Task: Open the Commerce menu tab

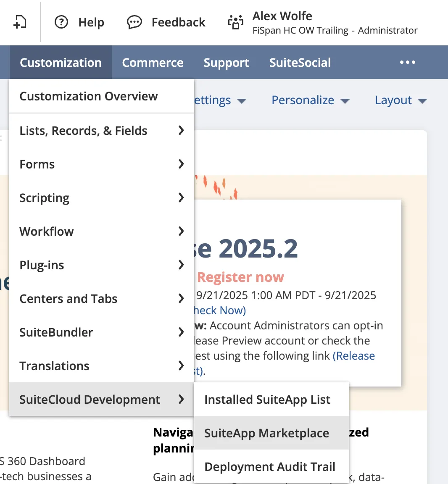Action: 153,62
